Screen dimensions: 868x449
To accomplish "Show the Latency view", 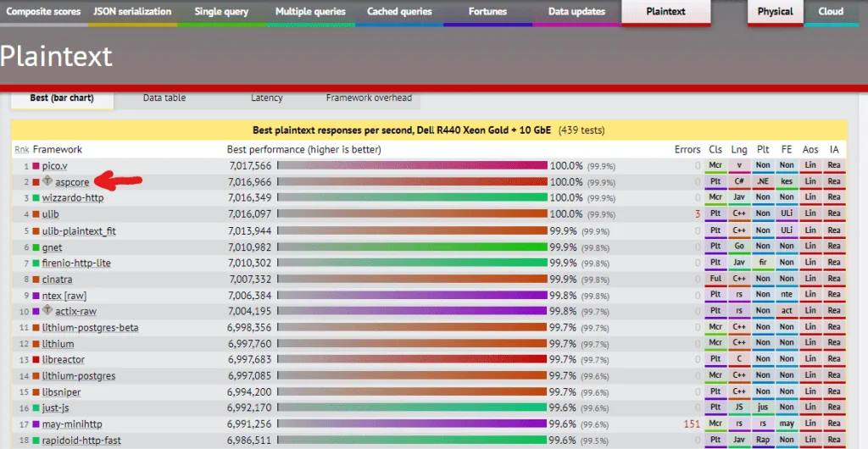I will tap(267, 98).
